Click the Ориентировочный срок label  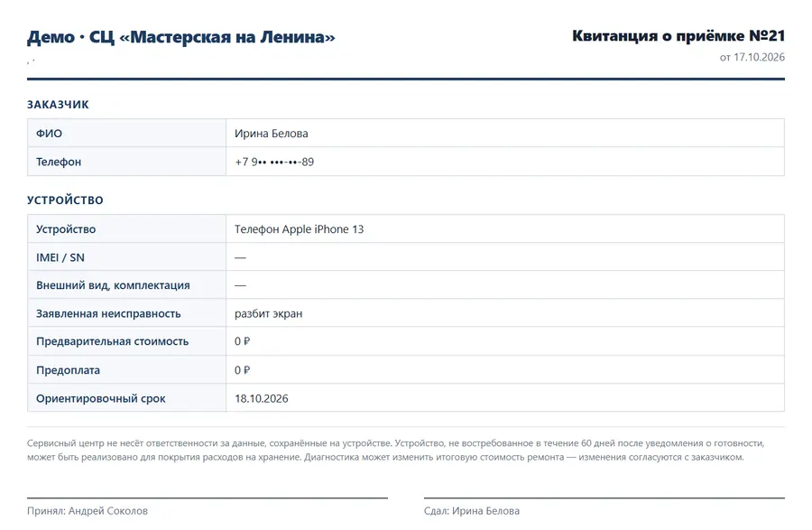[101, 398]
